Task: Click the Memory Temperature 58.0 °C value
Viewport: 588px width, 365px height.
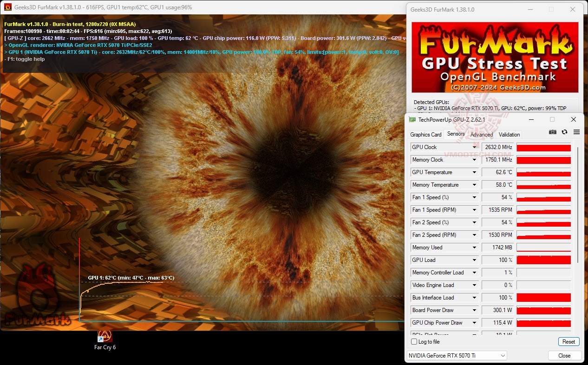Action: coord(497,185)
